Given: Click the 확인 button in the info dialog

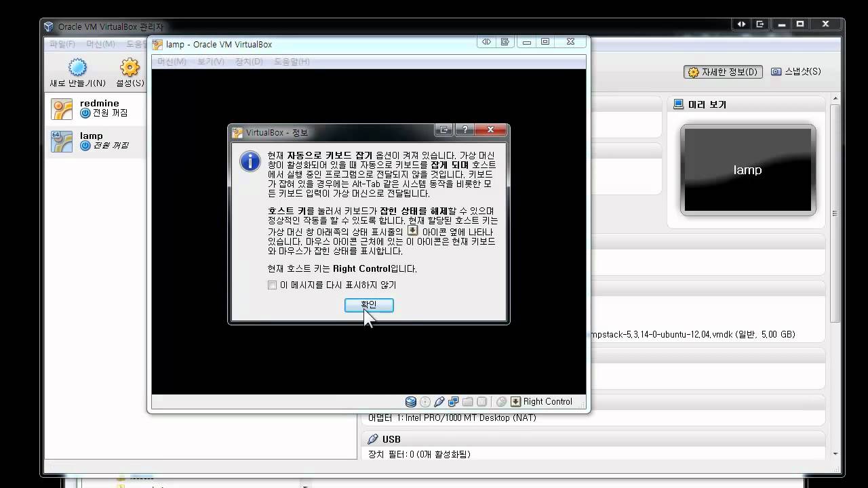Looking at the screenshot, I should pos(369,305).
